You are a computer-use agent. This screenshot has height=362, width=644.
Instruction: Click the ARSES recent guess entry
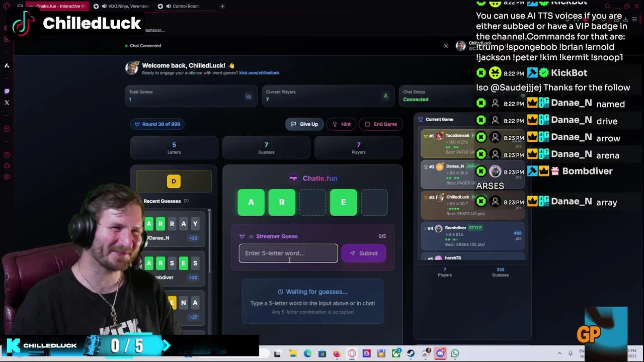tap(174, 269)
